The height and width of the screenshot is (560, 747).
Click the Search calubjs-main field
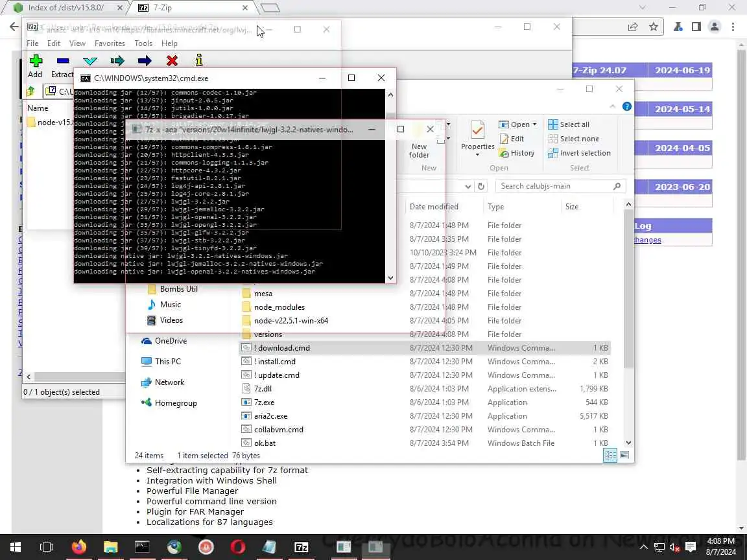[560, 186]
